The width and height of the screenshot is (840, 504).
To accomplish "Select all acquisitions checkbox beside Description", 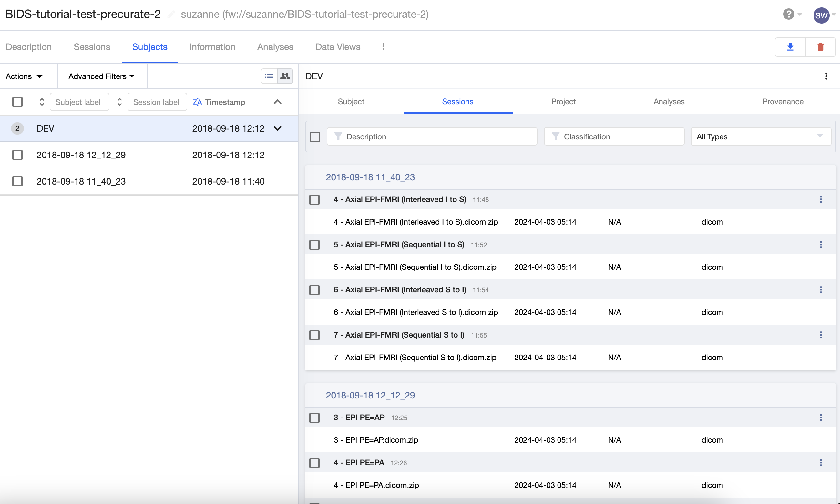I will pyautogui.click(x=315, y=136).
